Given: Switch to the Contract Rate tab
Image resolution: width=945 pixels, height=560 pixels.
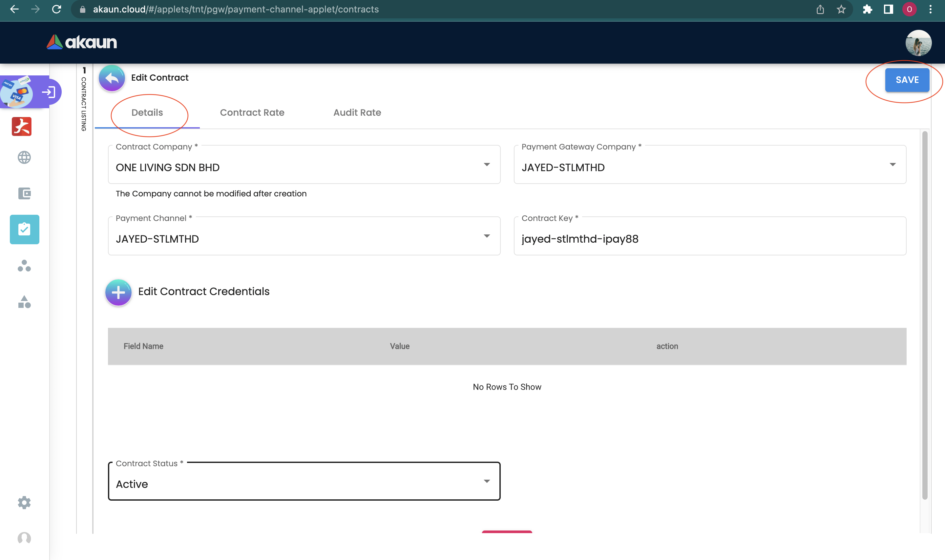Looking at the screenshot, I should tap(252, 112).
